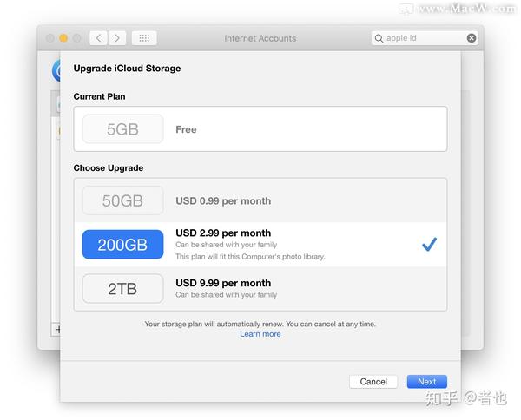
Task: Click the photo library fit note
Action: 250,257
